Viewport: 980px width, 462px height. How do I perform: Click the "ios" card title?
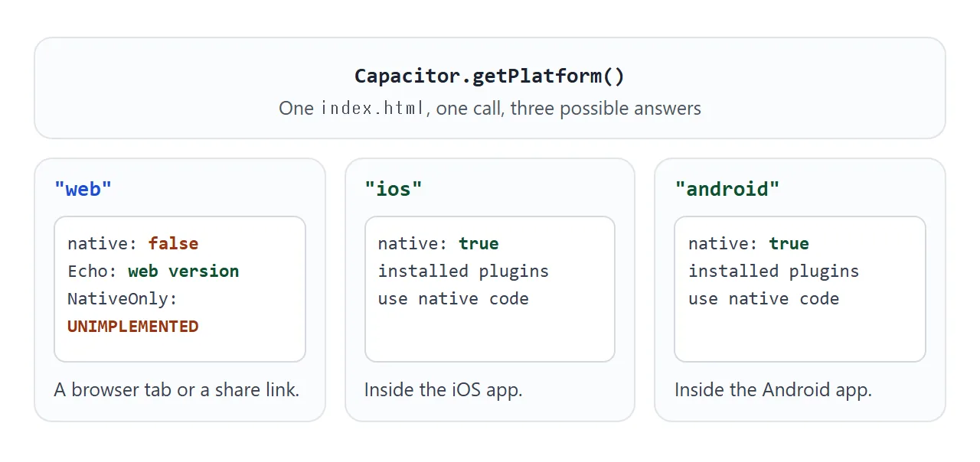(x=394, y=189)
